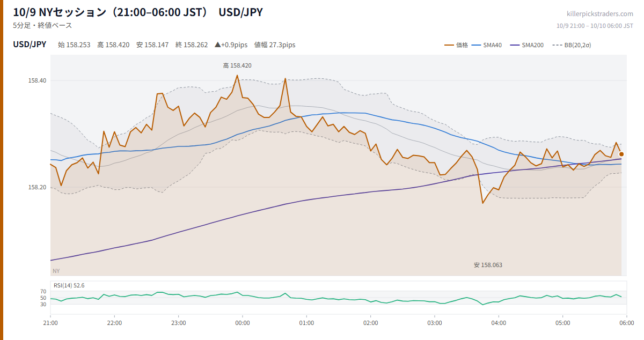Click the 02:00 time axis label
644x340 pixels.
(371, 323)
